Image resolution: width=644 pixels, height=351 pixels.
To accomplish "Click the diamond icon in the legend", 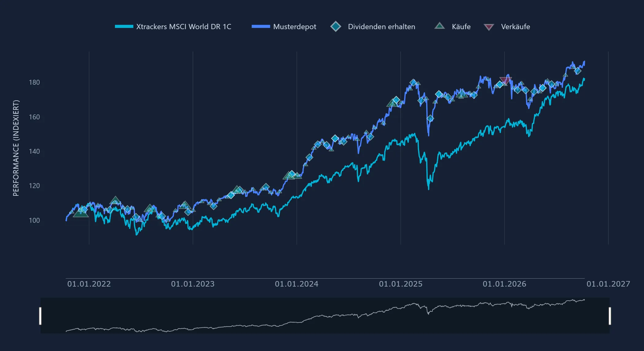I will pos(336,26).
